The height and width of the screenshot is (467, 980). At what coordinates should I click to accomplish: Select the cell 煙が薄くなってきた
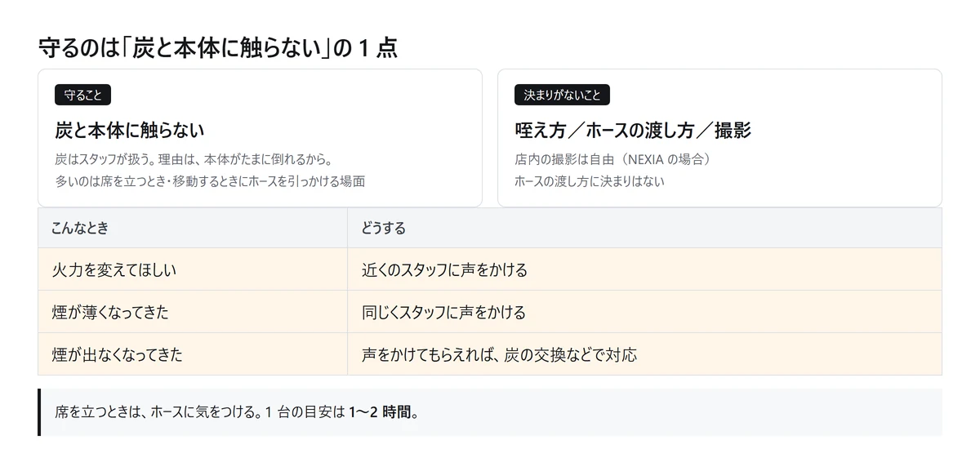(x=193, y=312)
